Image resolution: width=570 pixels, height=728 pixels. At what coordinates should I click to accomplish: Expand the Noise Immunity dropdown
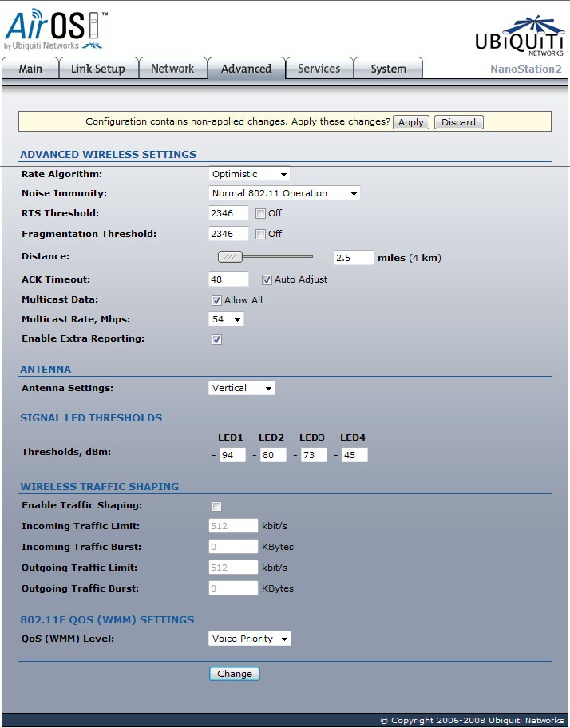tap(283, 193)
